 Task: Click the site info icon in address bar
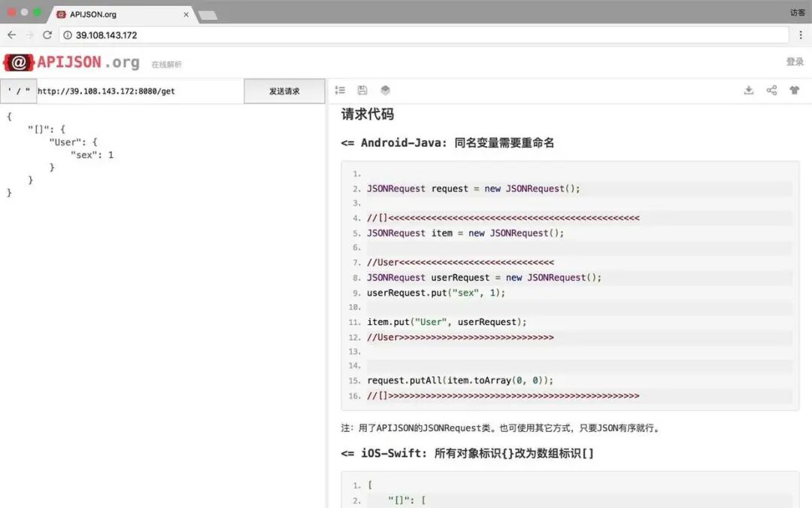click(68, 35)
